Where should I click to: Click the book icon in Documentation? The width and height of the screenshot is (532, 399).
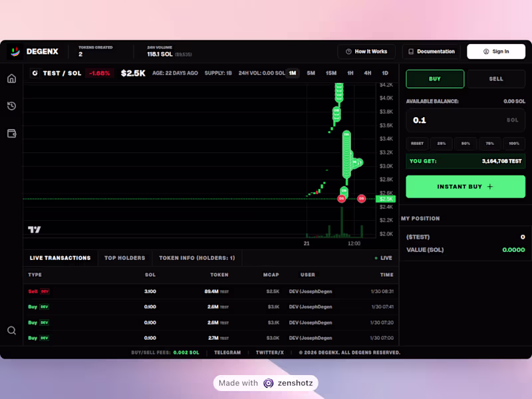pyautogui.click(x=411, y=52)
